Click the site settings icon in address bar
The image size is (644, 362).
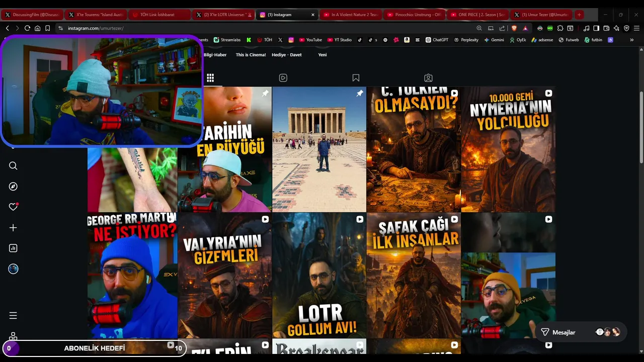(61, 28)
